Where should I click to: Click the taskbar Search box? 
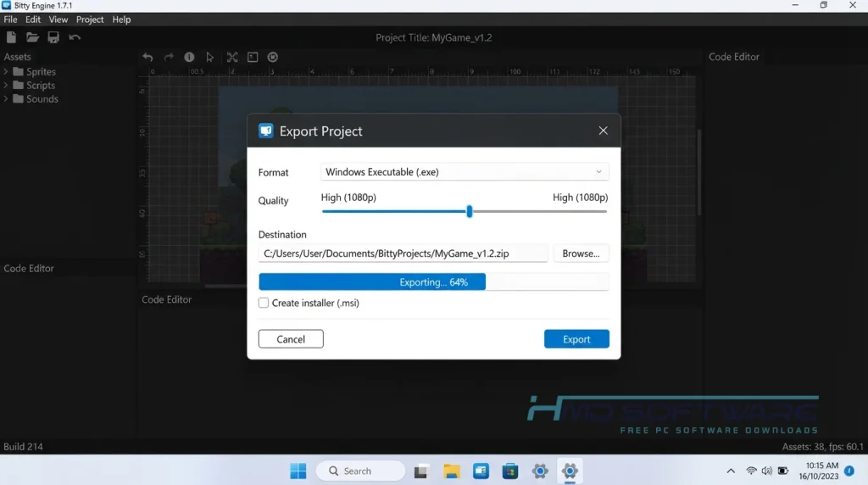click(x=360, y=471)
